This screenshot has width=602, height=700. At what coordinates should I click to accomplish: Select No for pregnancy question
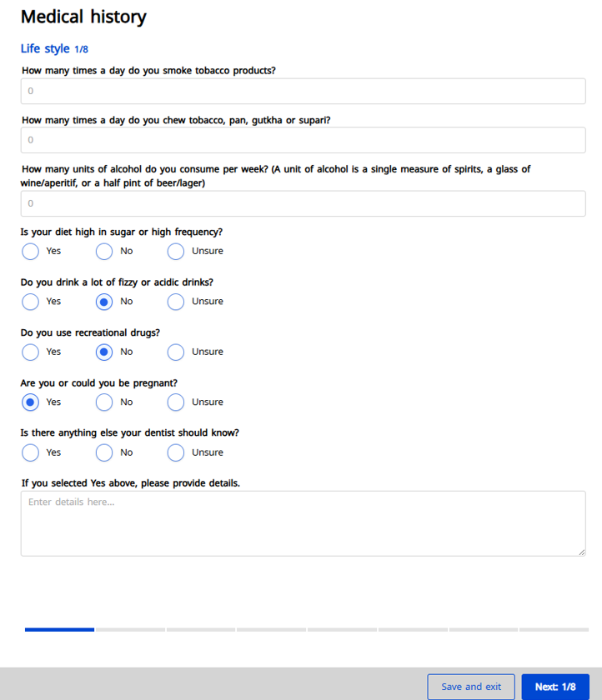coord(104,402)
